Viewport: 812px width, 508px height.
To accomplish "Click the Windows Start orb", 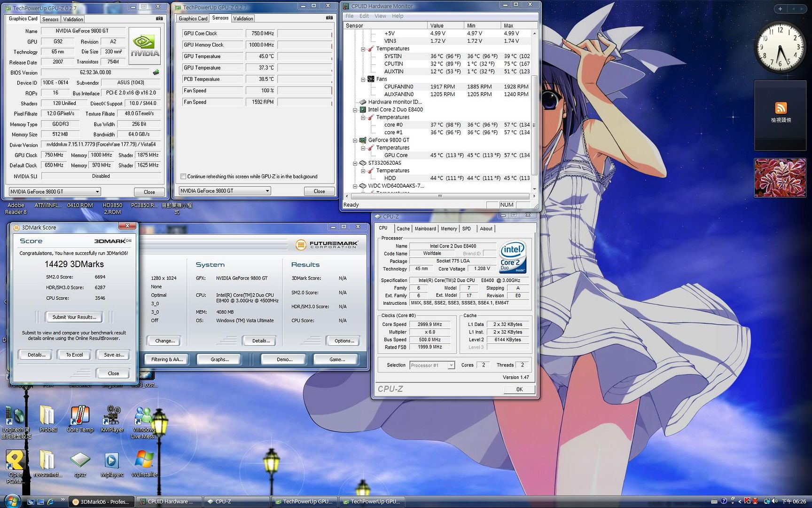I will (x=11, y=500).
